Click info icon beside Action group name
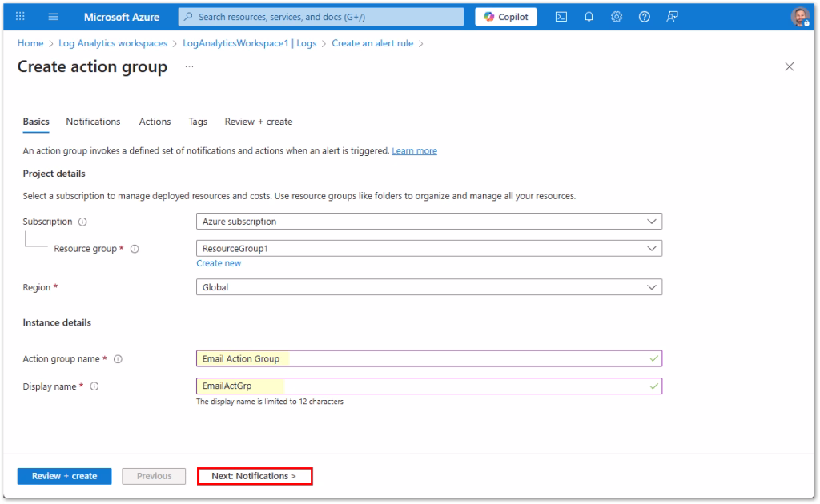The image size is (820, 504). (118, 359)
